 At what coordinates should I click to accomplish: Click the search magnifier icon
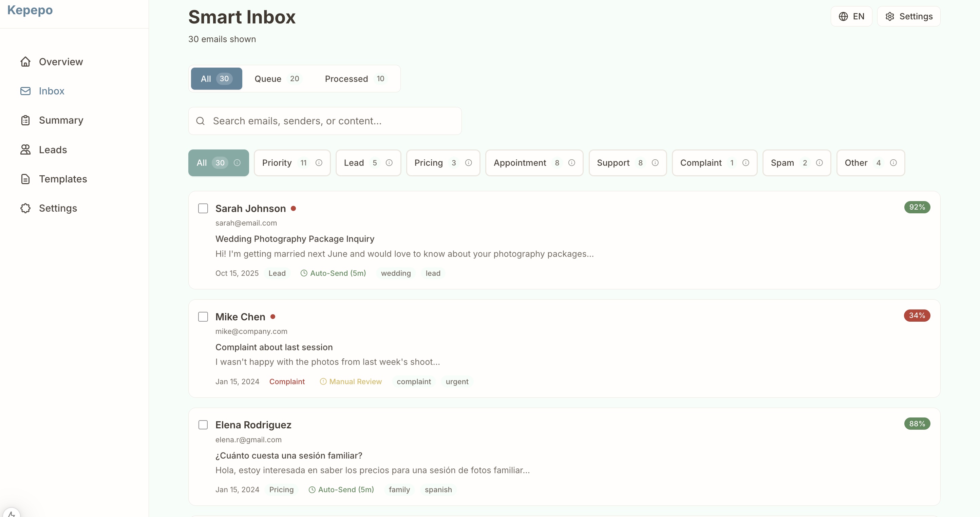tap(201, 121)
